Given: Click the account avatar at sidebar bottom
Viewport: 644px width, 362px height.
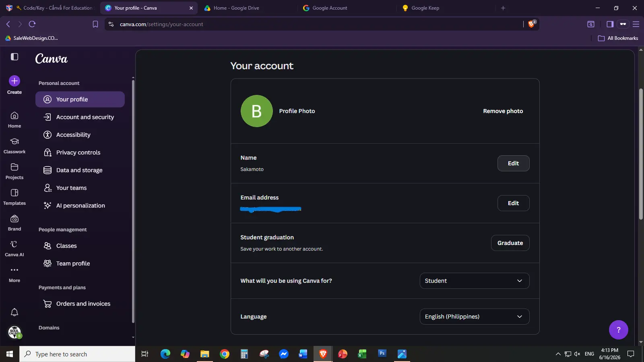Looking at the screenshot, I should (x=14, y=332).
